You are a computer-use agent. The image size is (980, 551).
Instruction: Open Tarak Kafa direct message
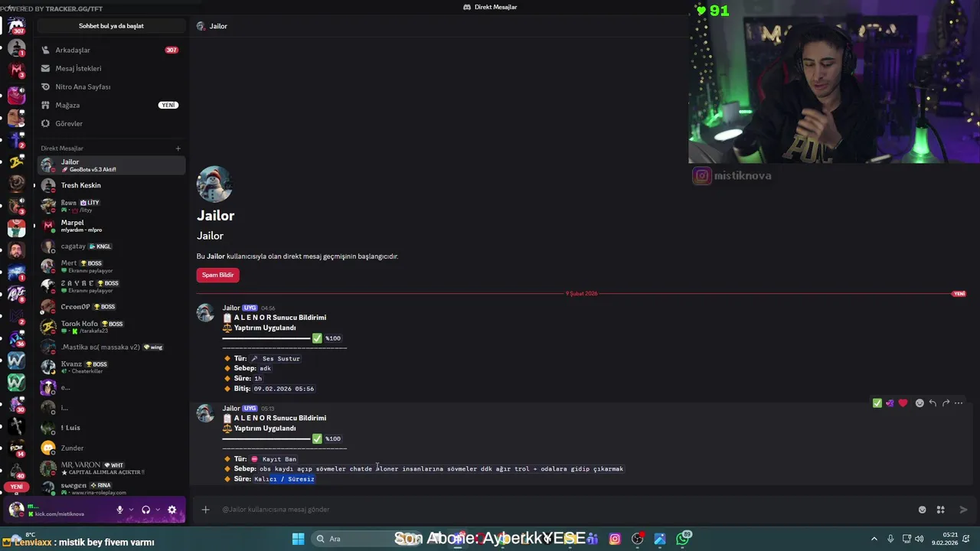point(111,327)
